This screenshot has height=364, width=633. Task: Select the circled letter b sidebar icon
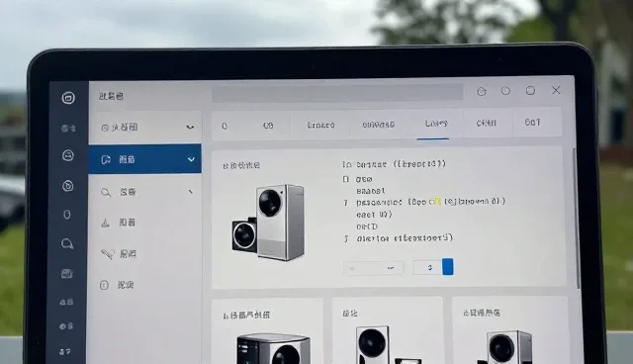point(68,186)
